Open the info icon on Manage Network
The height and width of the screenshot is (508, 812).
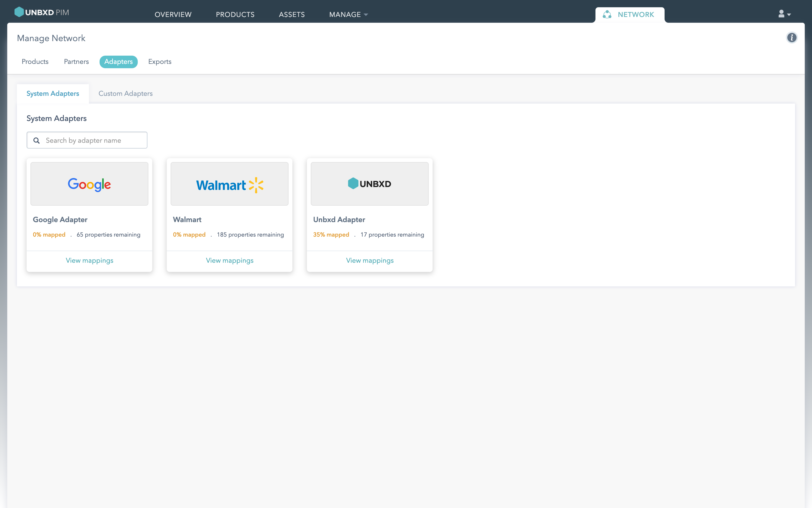(x=791, y=38)
